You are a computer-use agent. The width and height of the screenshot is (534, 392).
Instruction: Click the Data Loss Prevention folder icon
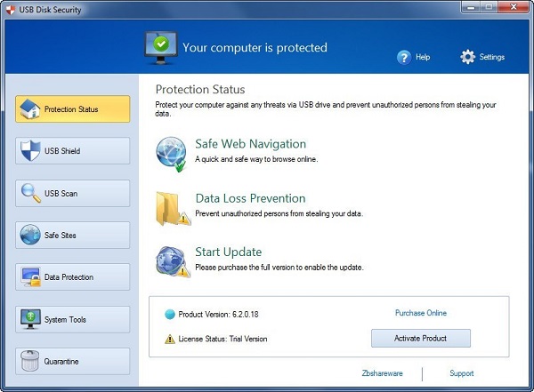click(x=173, y=208)
